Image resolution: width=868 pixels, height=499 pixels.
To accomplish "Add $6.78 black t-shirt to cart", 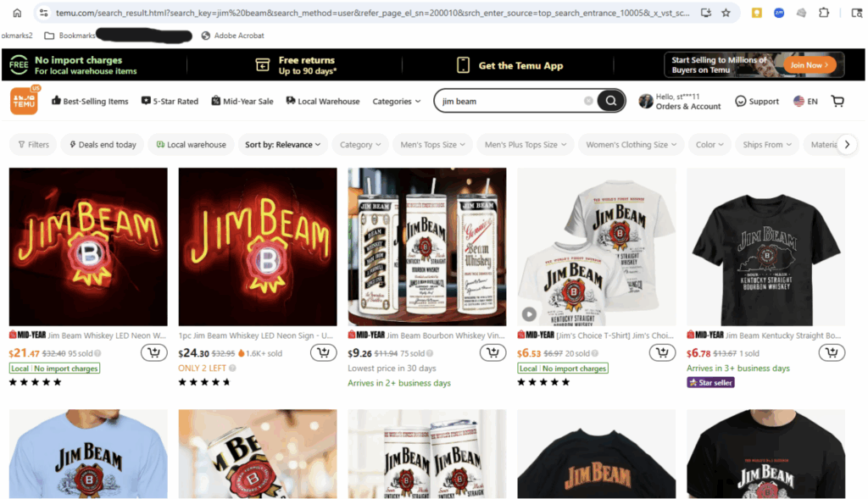I will click(x=832, y=352).
